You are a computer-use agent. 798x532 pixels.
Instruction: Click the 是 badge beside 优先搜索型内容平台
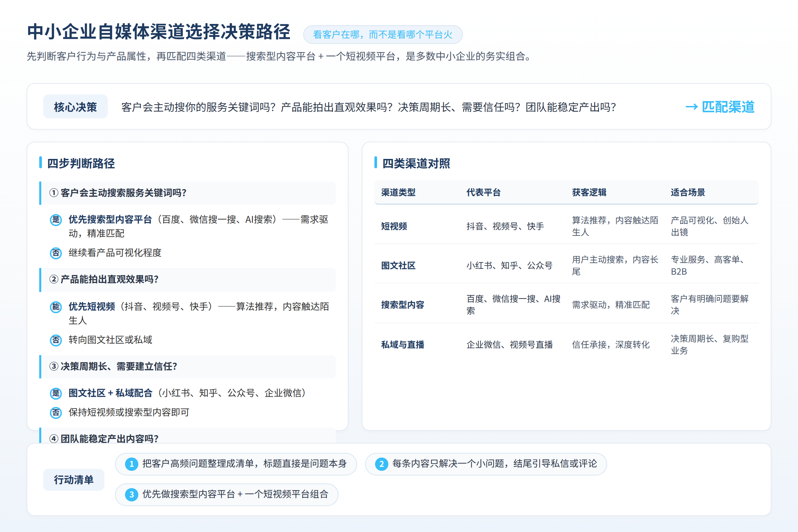point(56,220)
